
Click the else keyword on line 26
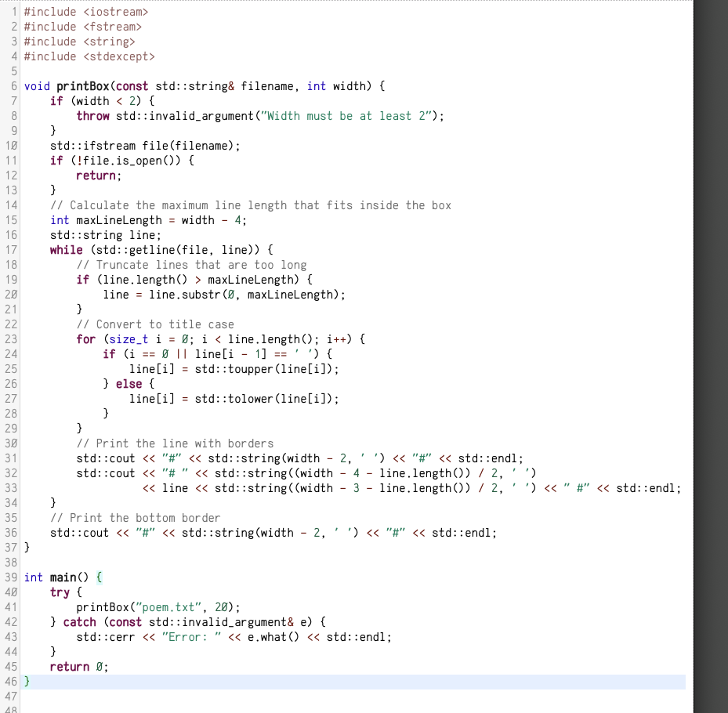[x=129, y=384]
